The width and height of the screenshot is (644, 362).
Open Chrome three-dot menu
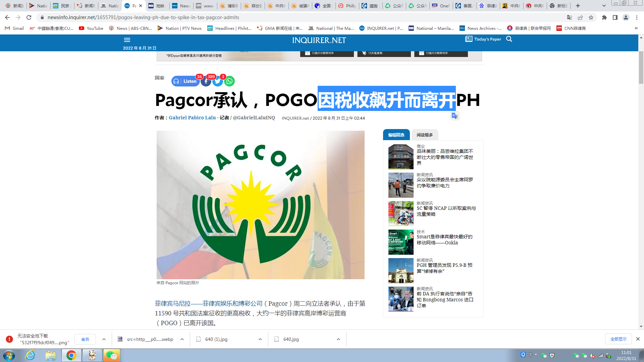tap(637, 17)
